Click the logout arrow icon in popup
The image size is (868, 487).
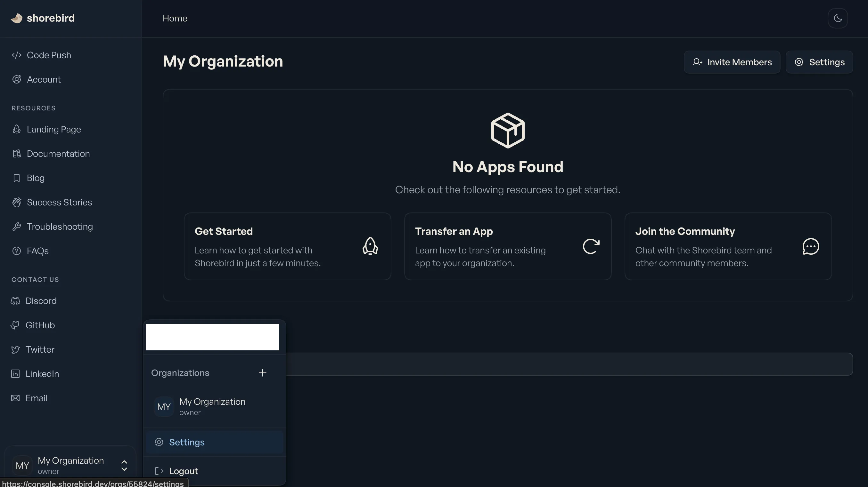point(159,471)
